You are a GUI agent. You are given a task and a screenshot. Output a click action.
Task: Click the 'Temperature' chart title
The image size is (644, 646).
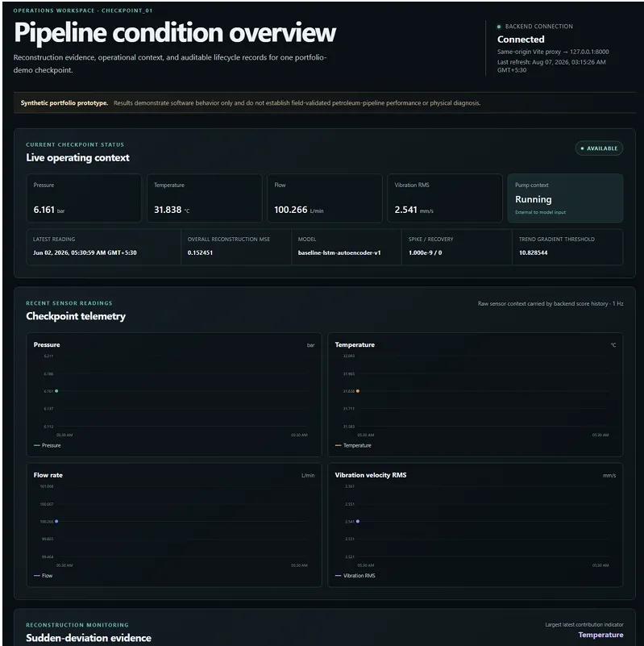pos(355,344)
